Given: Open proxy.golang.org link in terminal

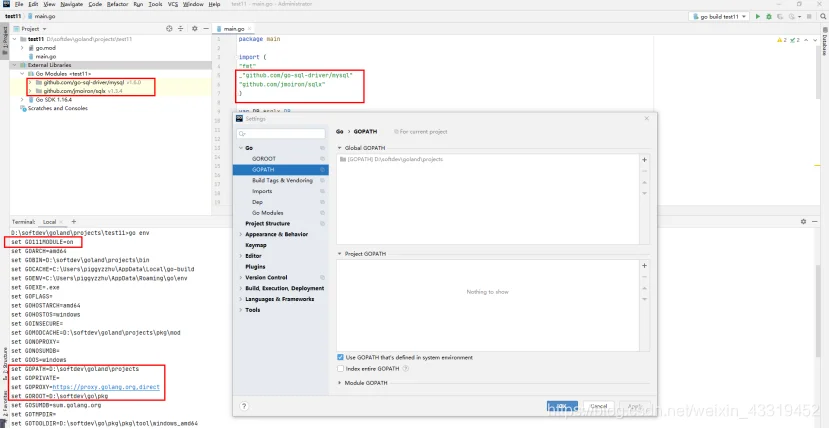Looking at the screenshot, I should 106,387.
